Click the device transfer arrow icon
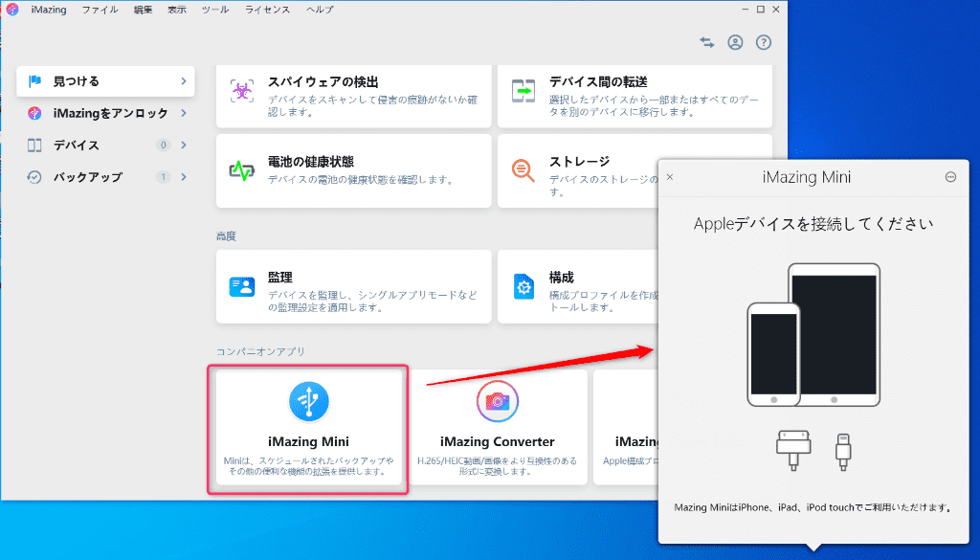Viewport: 980px width, 560px height. pyautogui.click(x=523, y=91)
